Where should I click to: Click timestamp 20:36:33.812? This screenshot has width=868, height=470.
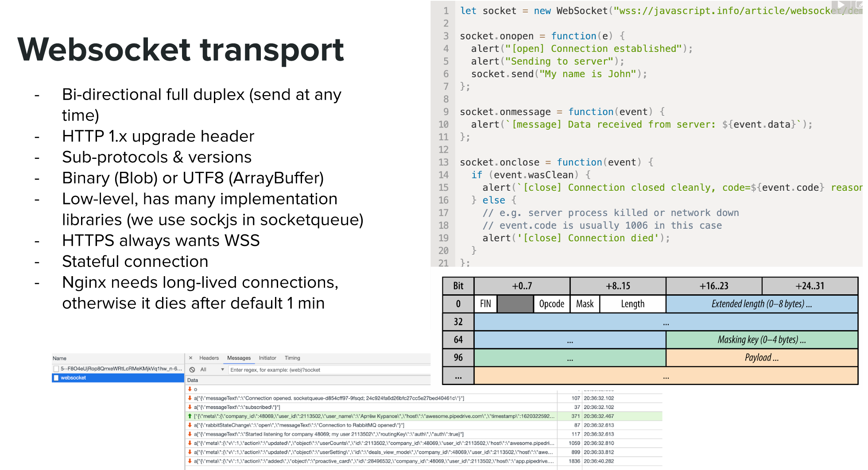[599, 452]
